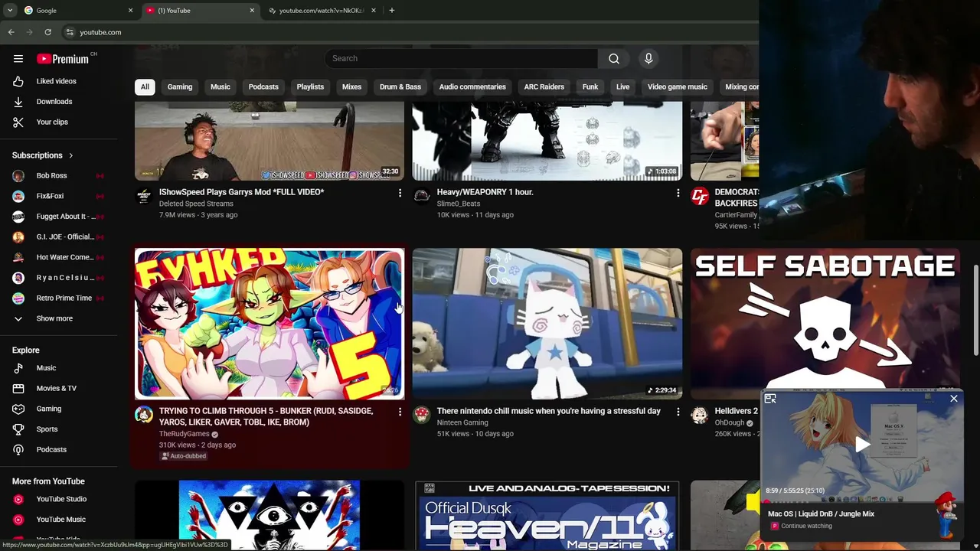This screenshot has height=551, width=980.
Task: Open Fugget About It subscription channel
Action: click(57, 217)
